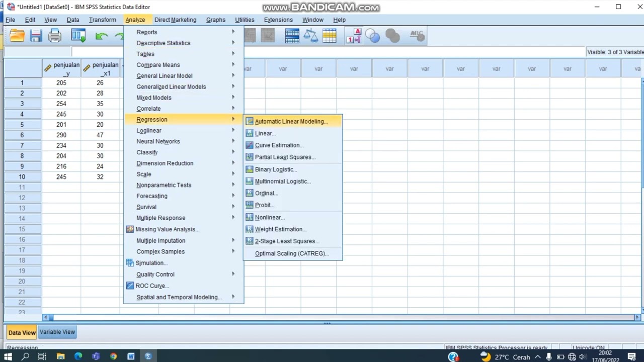
Task: Undo the last action using the toolbar arrow
Action: coord(102,36)
